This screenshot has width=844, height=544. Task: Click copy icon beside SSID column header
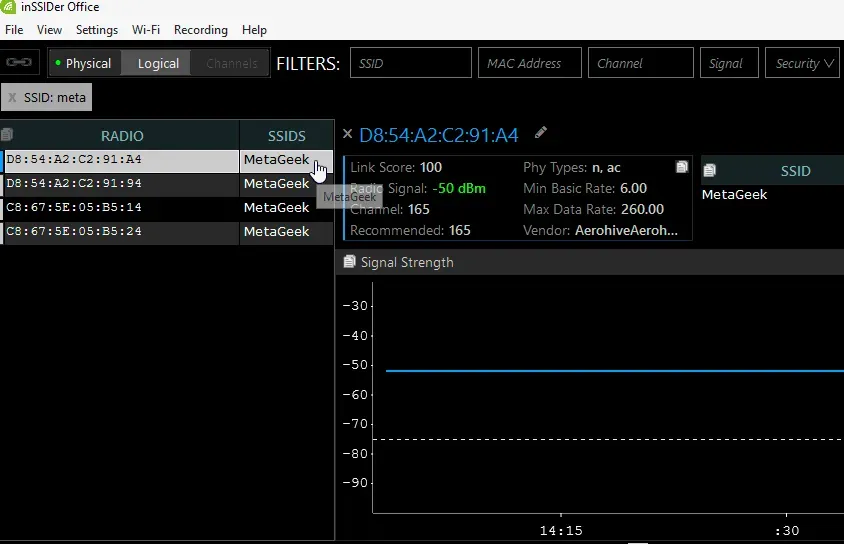(710, 171)
